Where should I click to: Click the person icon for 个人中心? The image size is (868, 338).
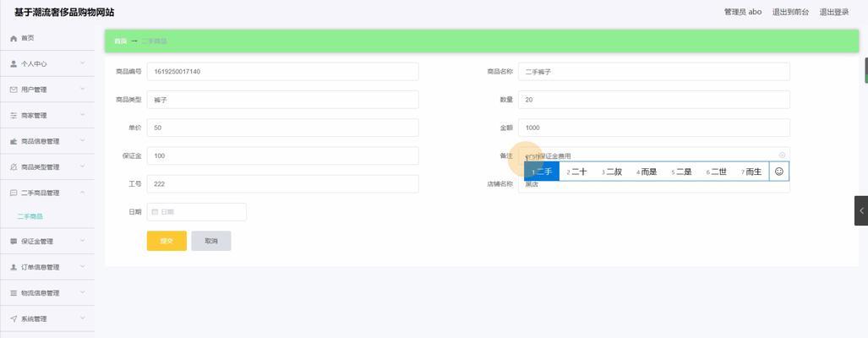pos(14,64)
